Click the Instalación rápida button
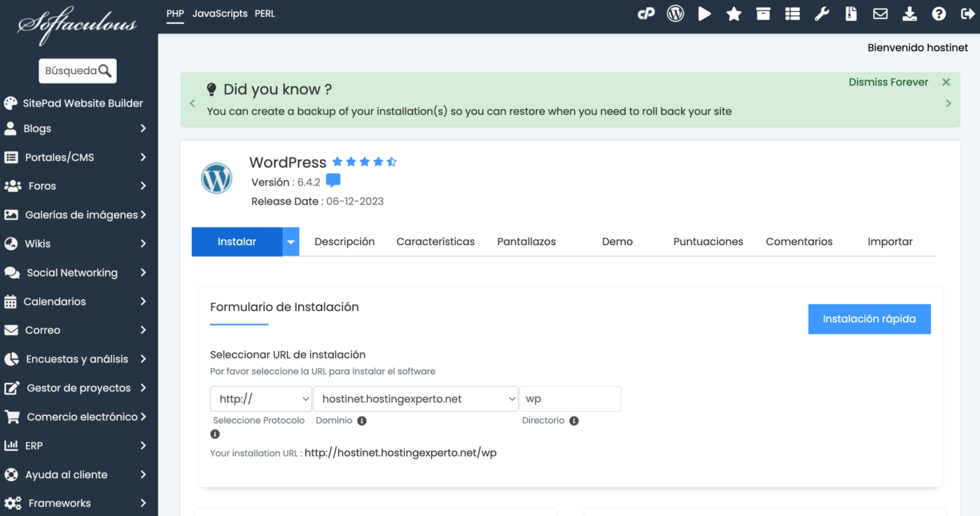Screen dimensions: 980x516 point(869,319)
